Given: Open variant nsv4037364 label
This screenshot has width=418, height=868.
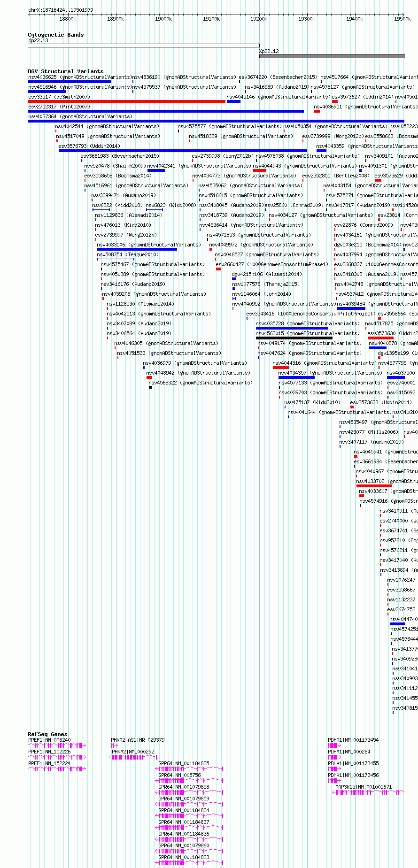Looking at the screenshot, I should (x=80, y=116).
